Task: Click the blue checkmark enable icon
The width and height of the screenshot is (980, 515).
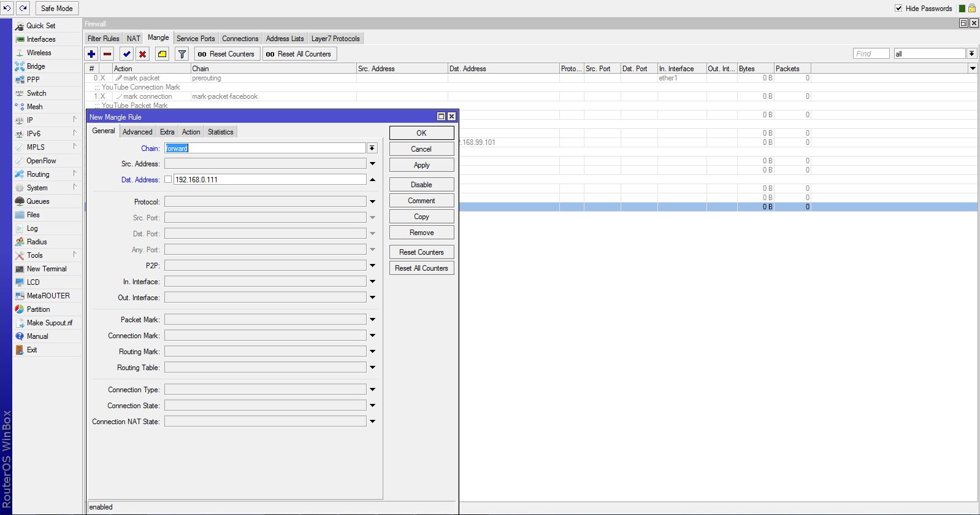Action: pyautogui.click(x=126, y=54)
